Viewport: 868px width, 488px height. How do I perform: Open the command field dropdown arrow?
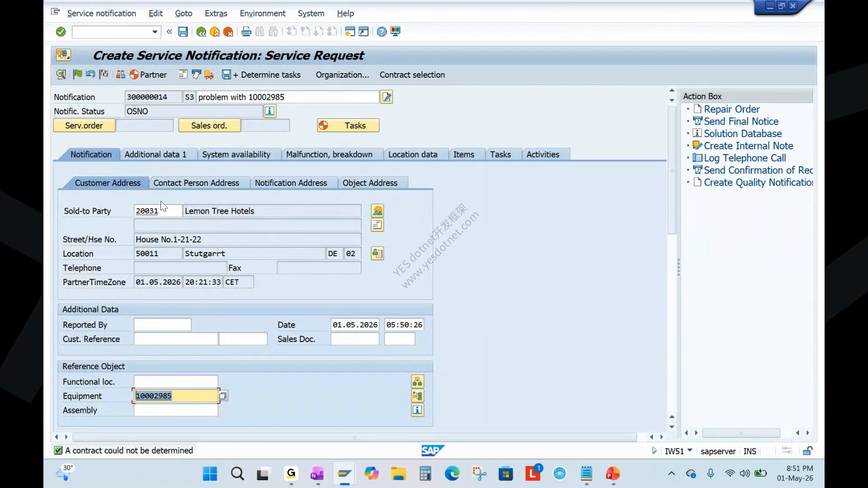pos(155,32)
